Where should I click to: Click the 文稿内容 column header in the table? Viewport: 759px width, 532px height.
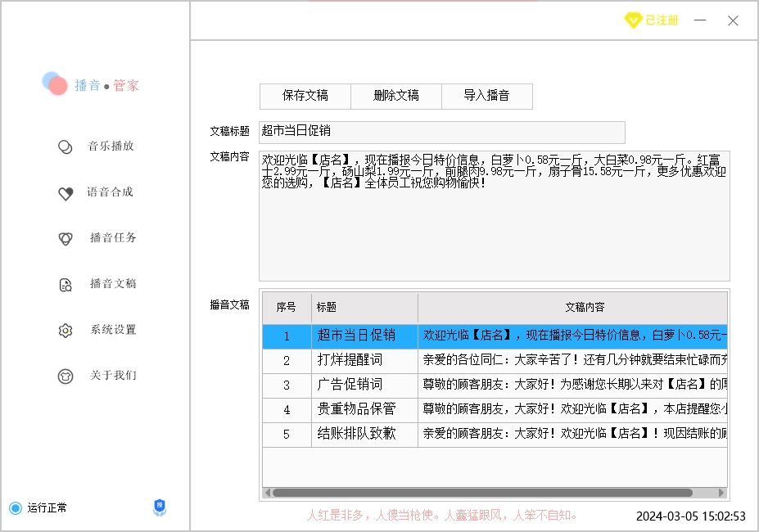click(572, 308)
